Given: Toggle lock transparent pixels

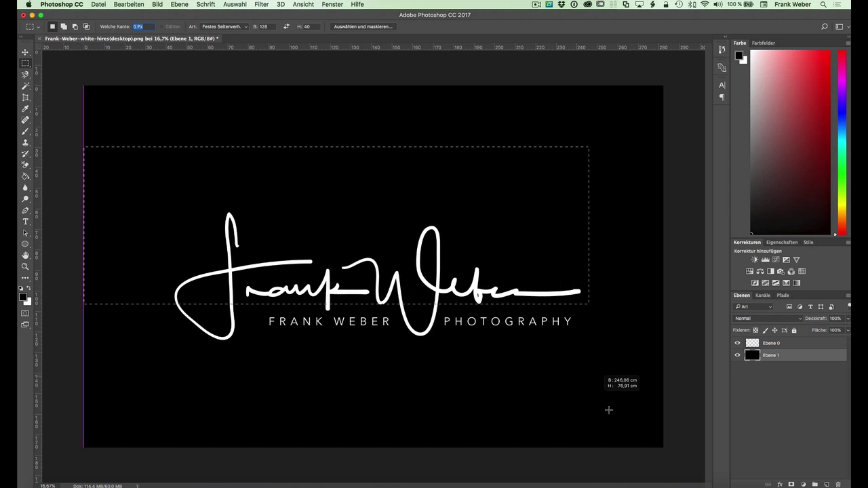Looking at the screenshot, I should click(x=755, y=330).
